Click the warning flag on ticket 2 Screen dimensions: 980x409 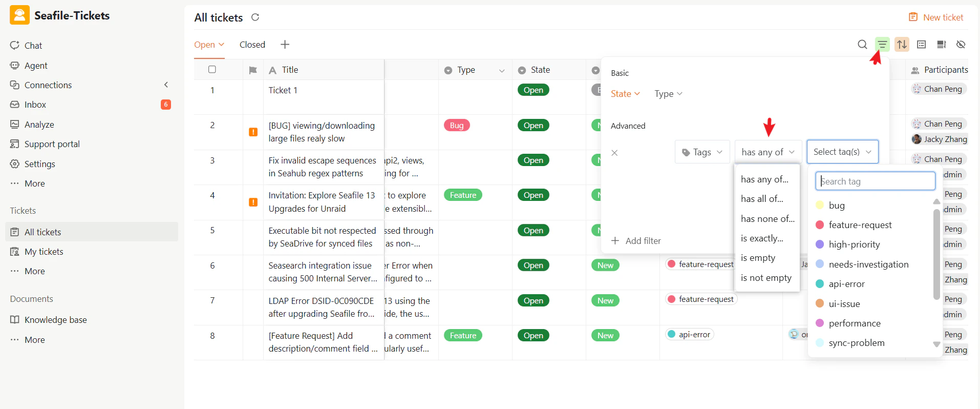click(x=253, y=132)
